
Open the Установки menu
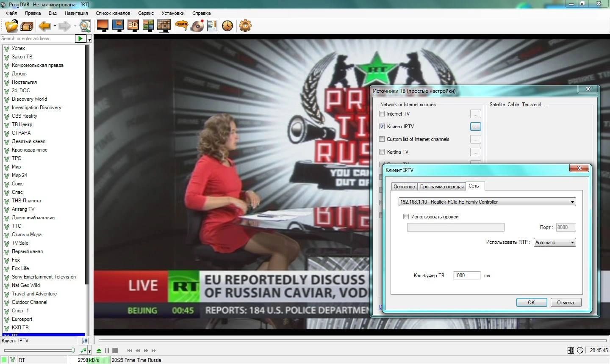pyautogui.click(x=173, y=13)
